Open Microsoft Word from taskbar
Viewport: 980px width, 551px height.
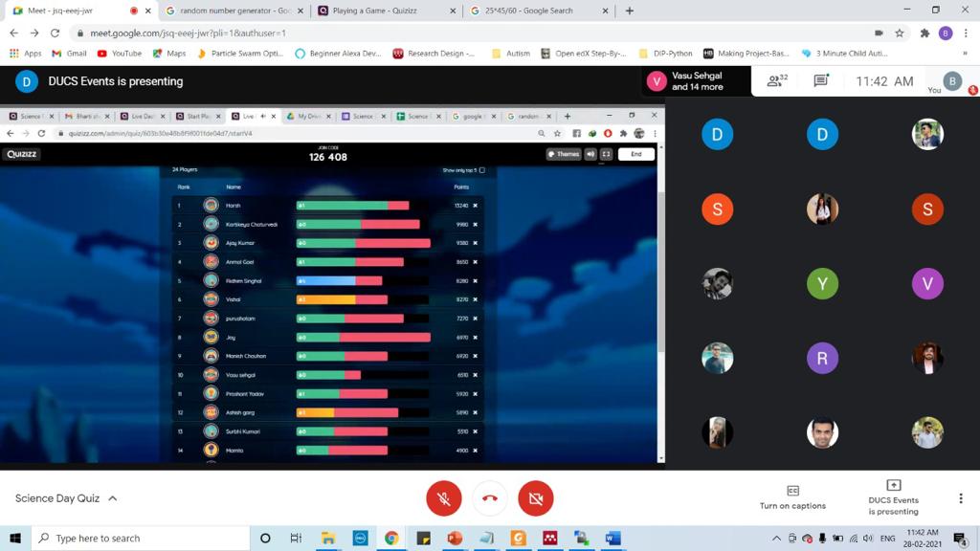612,539
